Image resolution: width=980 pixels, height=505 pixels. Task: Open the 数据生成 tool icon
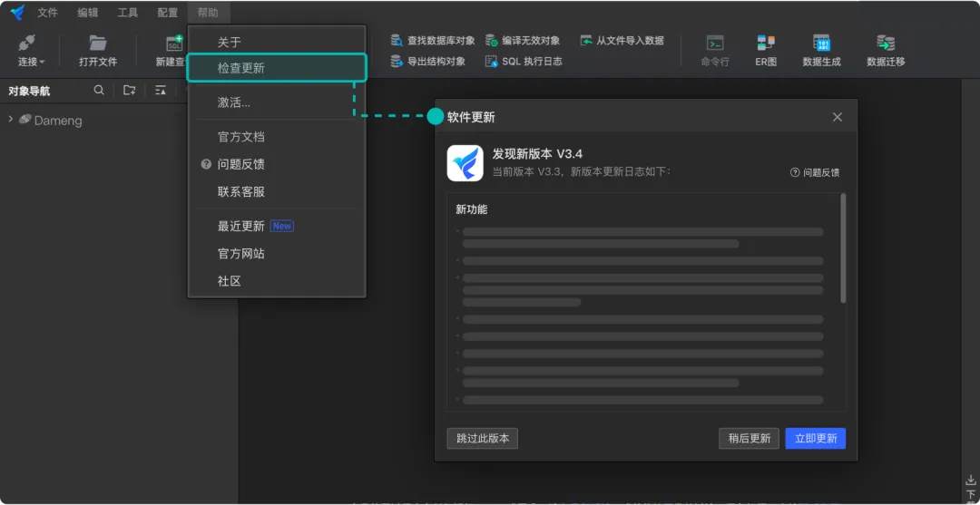tap(821, 43)
